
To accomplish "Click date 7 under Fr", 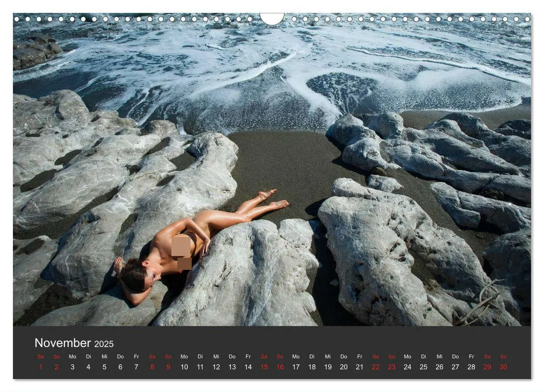I will tap(136, 367).
